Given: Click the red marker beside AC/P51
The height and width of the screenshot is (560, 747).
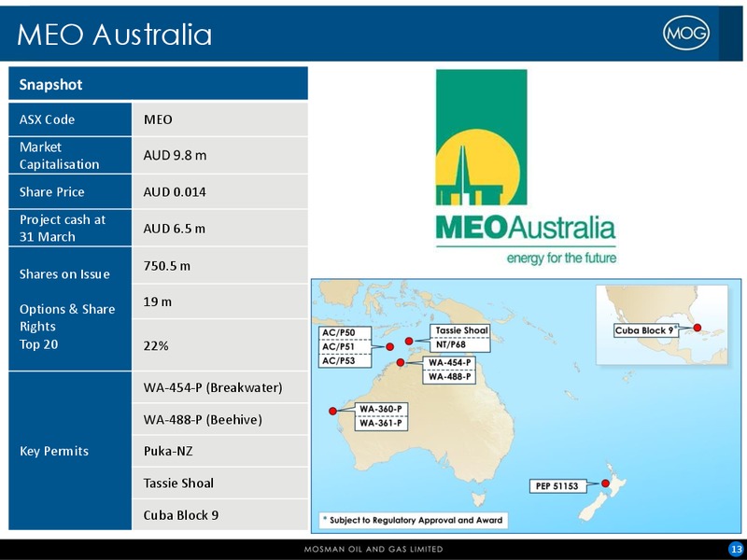Looking at the screenshot, I should click(389, 346).
